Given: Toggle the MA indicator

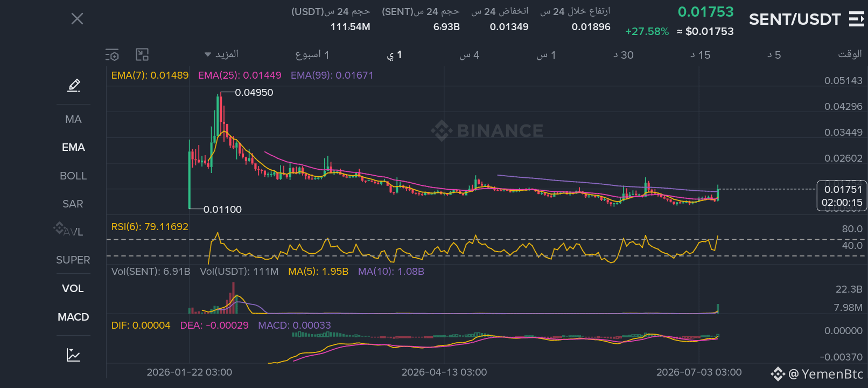Looking at the screenshot, I should click(x=73, y=119).
